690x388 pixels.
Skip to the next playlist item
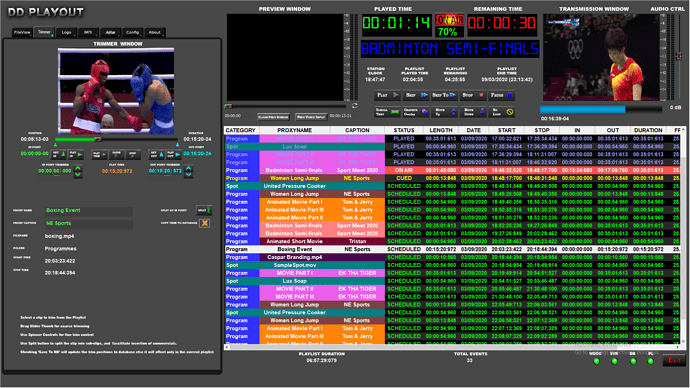point(416,95)
